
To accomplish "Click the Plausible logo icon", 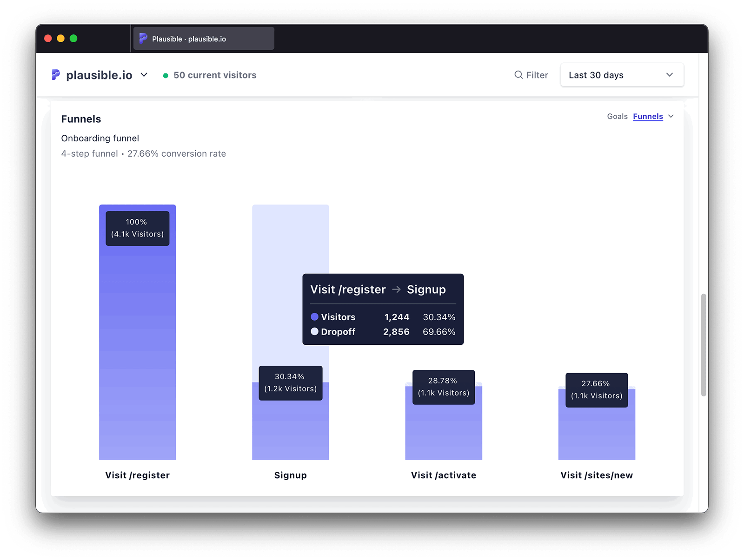I will (55, 75).
